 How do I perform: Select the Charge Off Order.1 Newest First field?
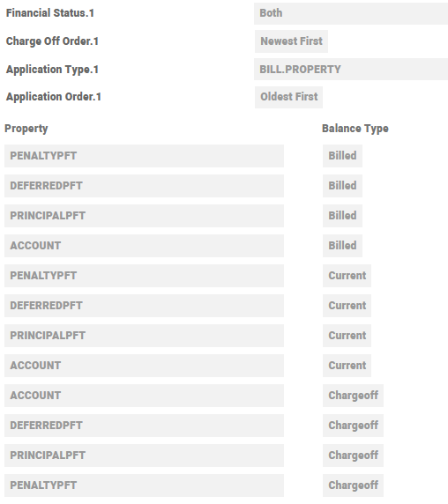tap(291, 41)
